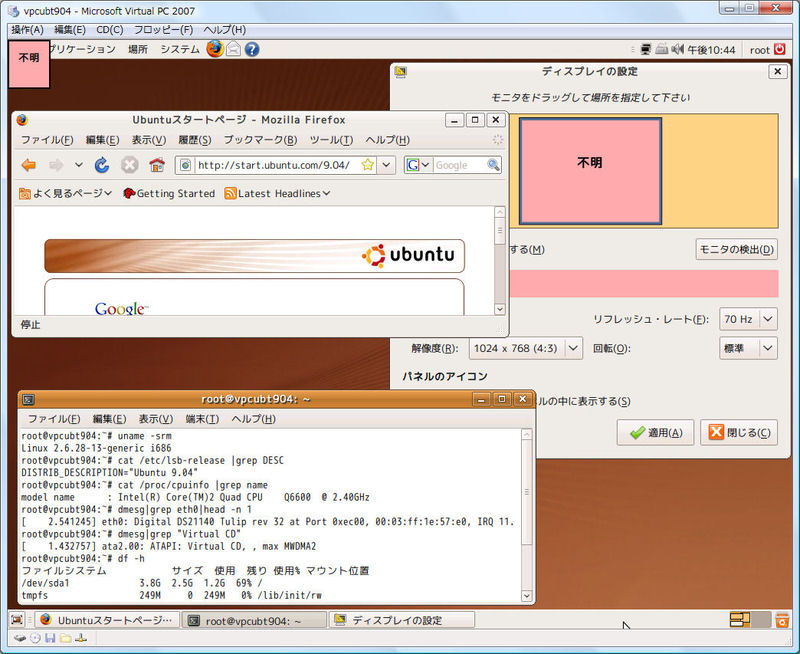The image size is (800, 654).
Task: Open the ツール(T) menu in Firefox
Action: pyautogui.click(x=331, y=140)
